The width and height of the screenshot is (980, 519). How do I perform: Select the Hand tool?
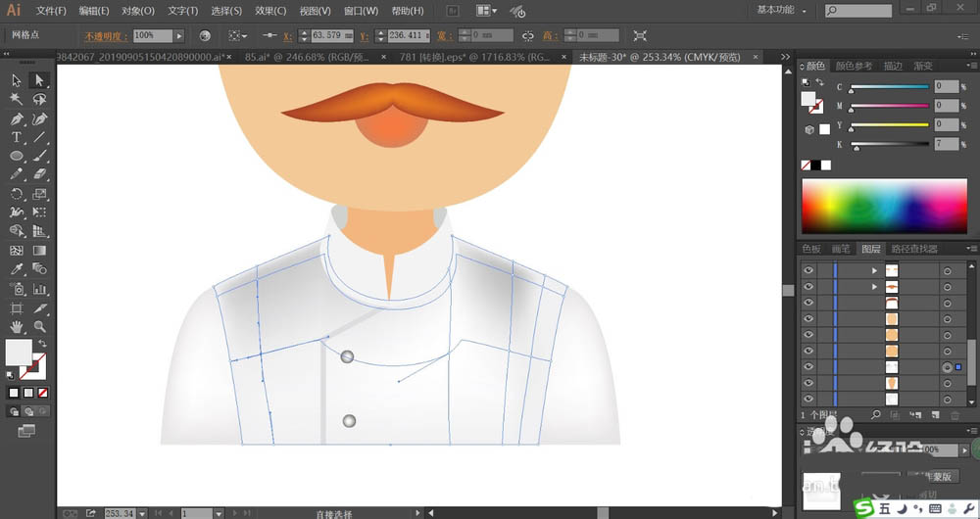click(x=17, y=326)
